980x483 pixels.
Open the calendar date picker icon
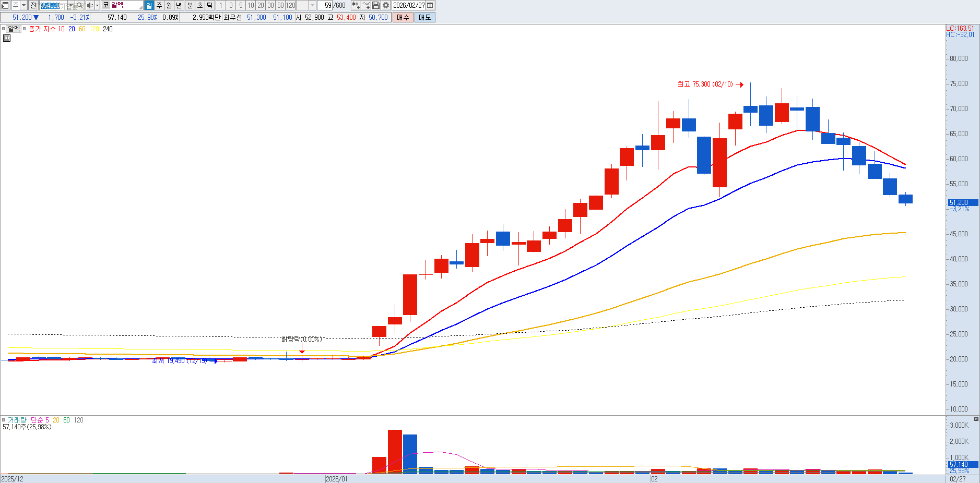coord(430,5)
